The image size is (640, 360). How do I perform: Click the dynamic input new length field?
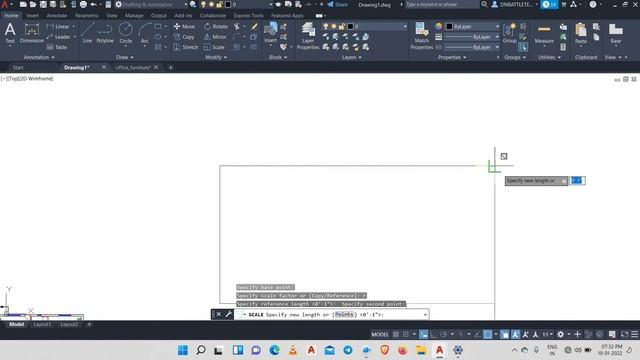578,180
